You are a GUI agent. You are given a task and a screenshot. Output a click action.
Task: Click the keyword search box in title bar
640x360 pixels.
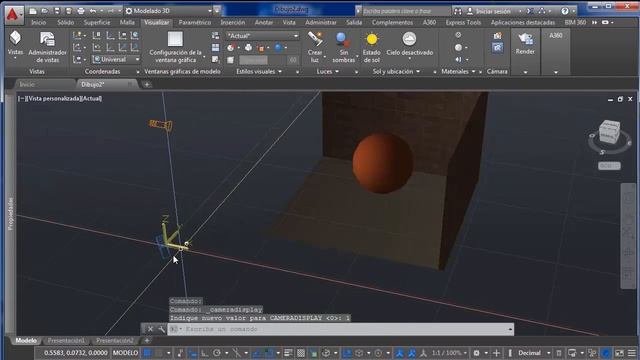click(x=406, y=11)
